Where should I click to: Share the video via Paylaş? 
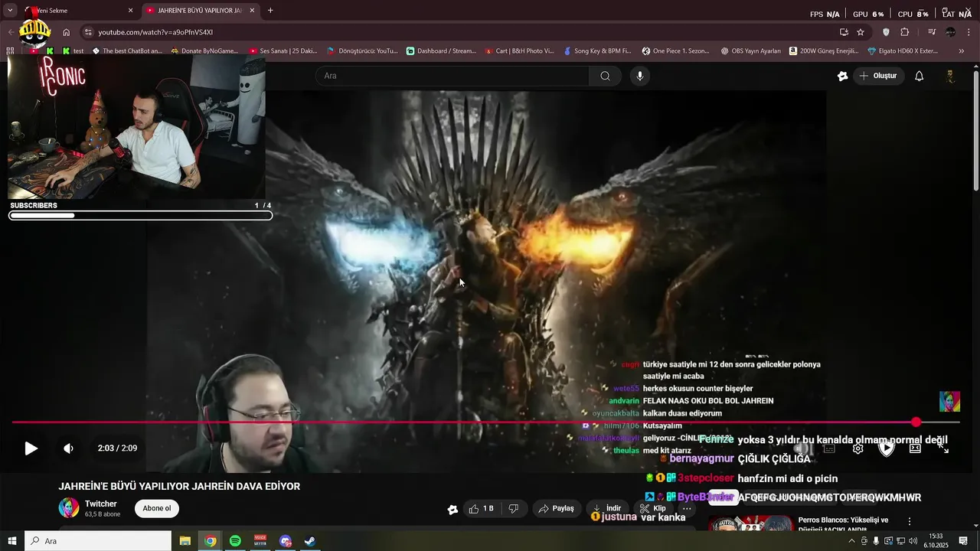[x=556, y=509]
